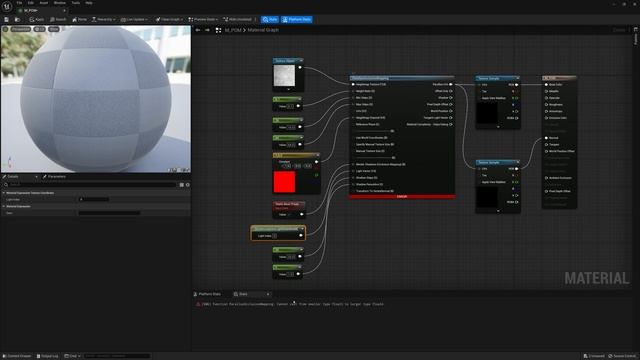Viewport: 640px width, 360px height.
Task: Click the Normal input pin on material output
Action: [546, 138]
